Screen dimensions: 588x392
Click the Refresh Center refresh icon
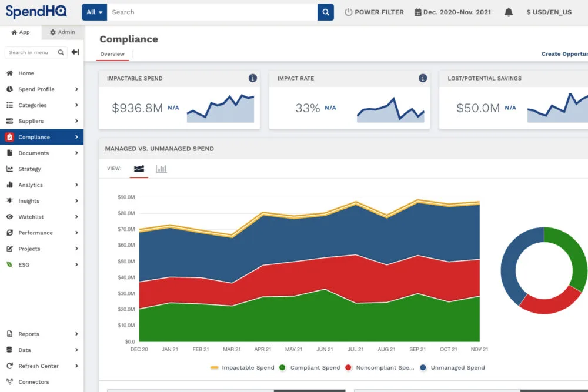[x=10, y=366]
